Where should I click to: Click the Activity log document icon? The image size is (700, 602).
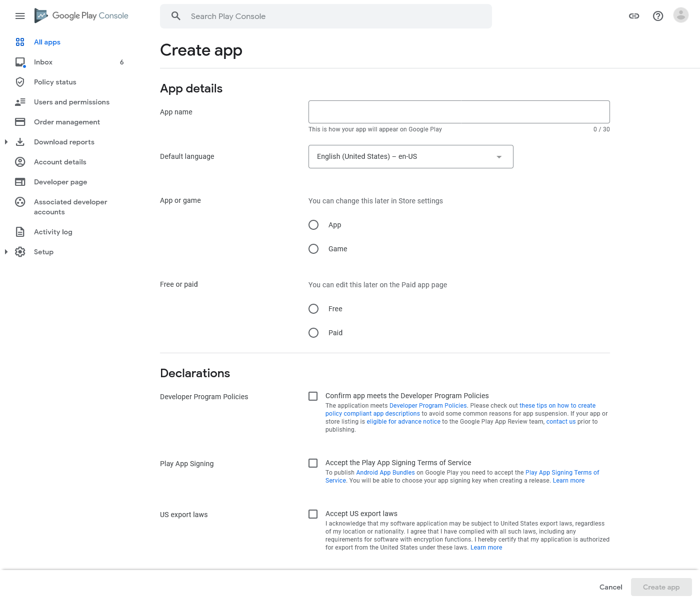coord(20,232)
